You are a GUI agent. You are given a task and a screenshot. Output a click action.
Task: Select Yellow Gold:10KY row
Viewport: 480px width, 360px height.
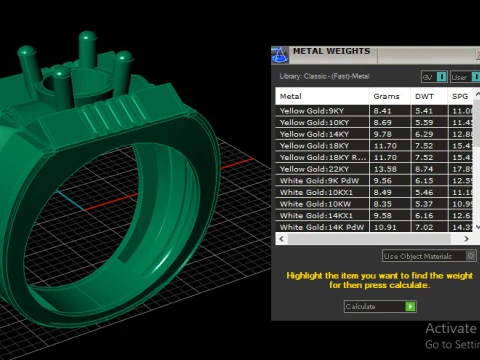374,122
